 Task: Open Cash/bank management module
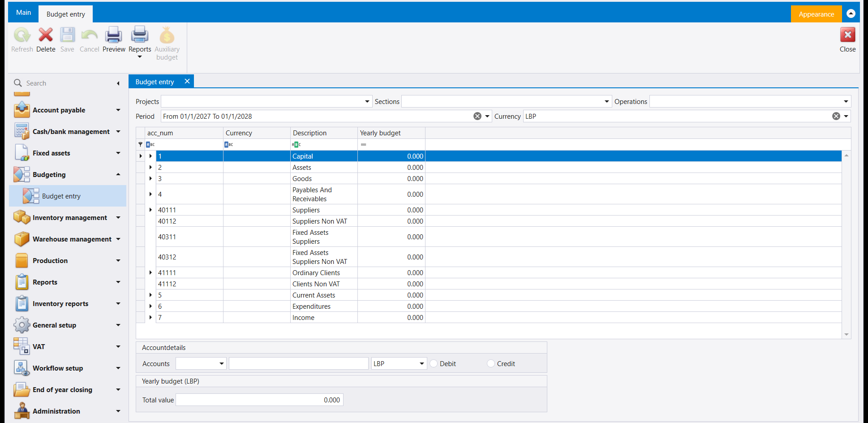pos(67,132)
